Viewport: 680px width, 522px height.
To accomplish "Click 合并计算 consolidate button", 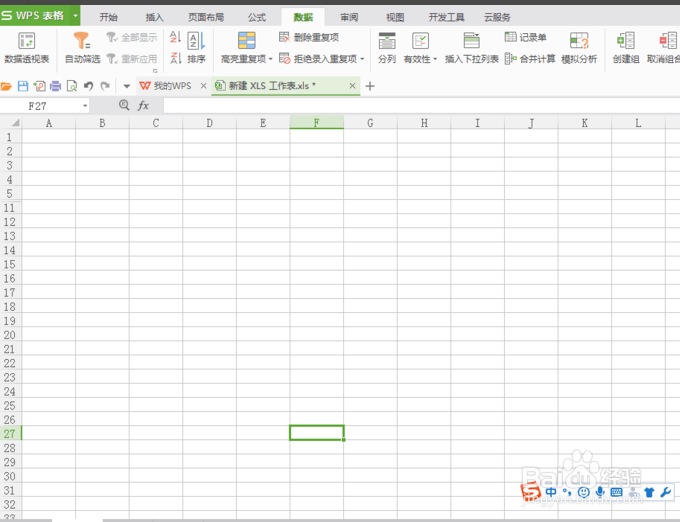I will (x=530, y=59).
